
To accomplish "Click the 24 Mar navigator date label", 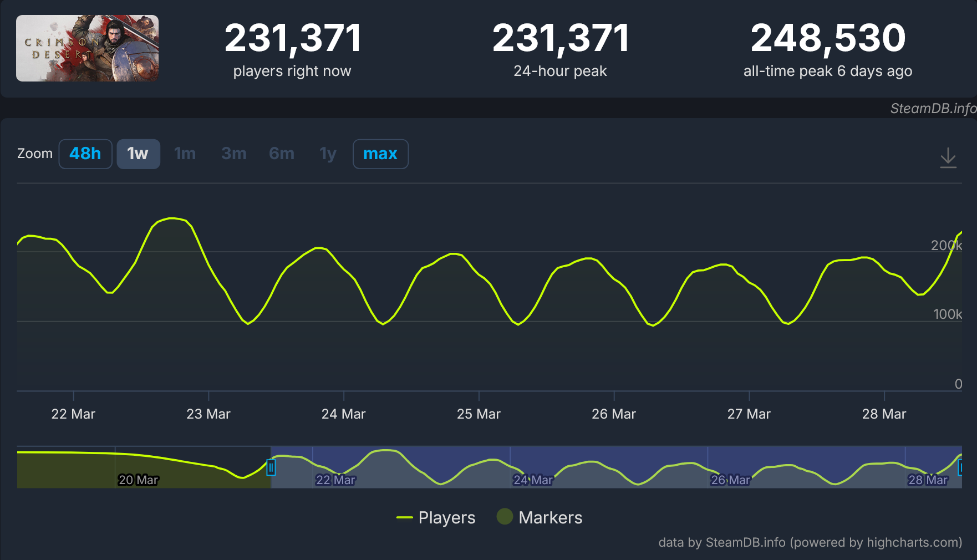I will click(x=533, y=480).
